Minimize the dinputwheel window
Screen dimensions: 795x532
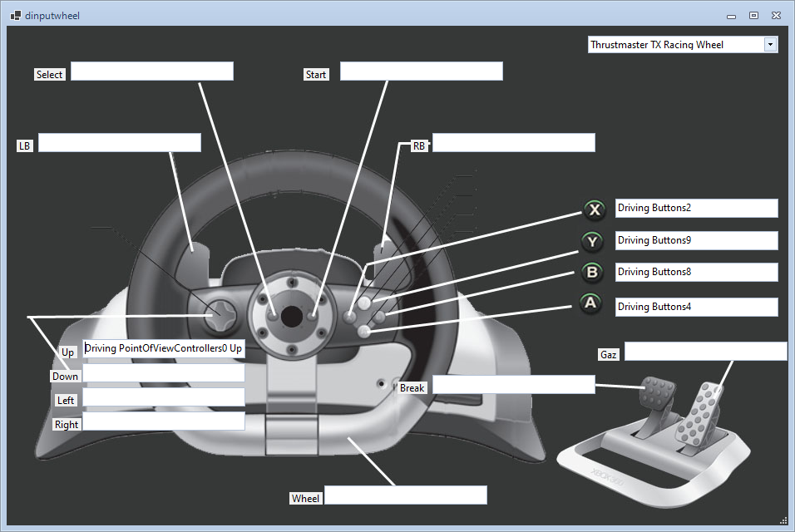pyautogui.click(x=731, y=16)
